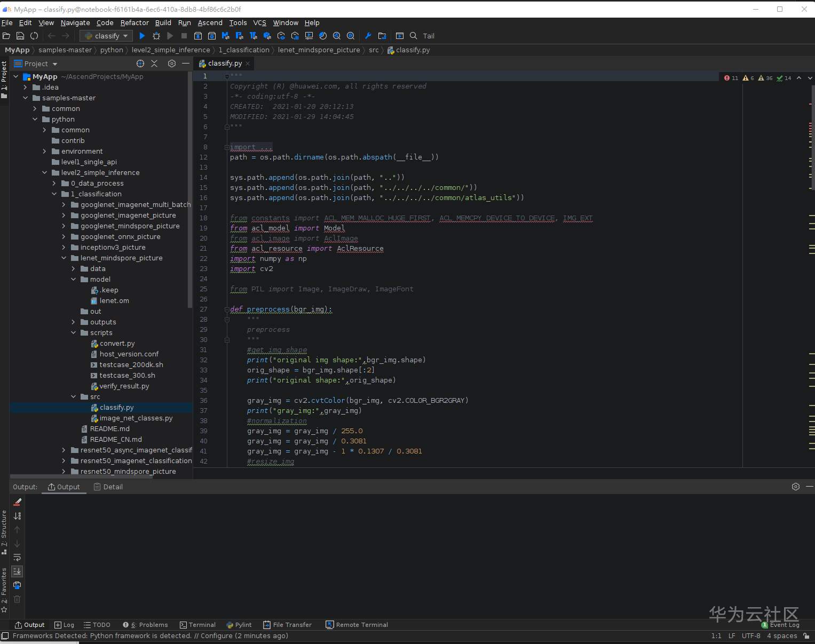
Task: Open the Ascend menu
Action: click(210, 23)
